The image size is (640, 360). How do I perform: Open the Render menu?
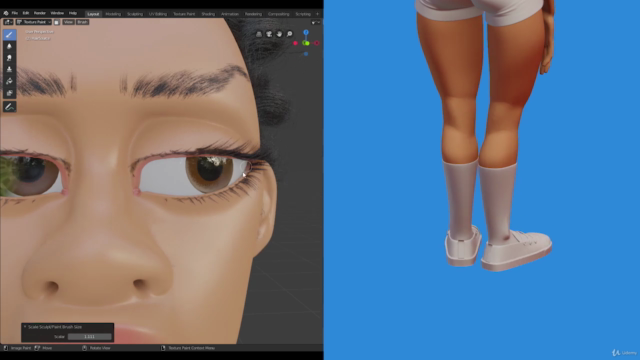point(40,13)
